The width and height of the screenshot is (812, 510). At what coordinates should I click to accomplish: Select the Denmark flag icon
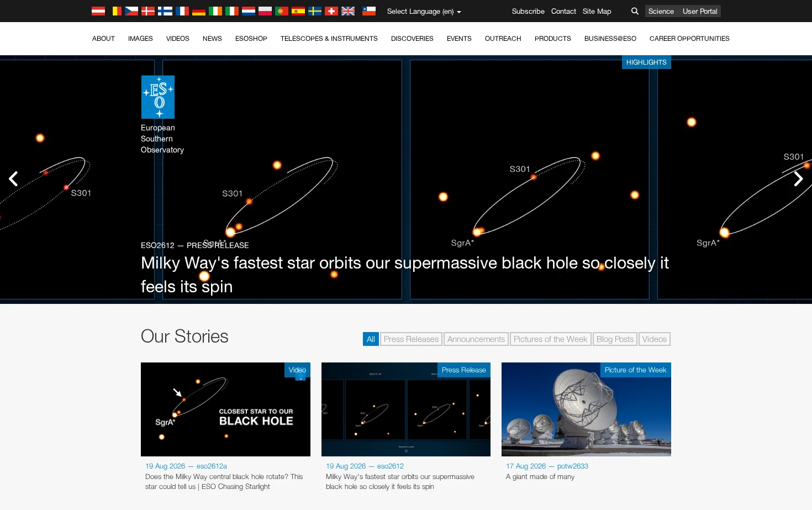[x=148, y=11]
